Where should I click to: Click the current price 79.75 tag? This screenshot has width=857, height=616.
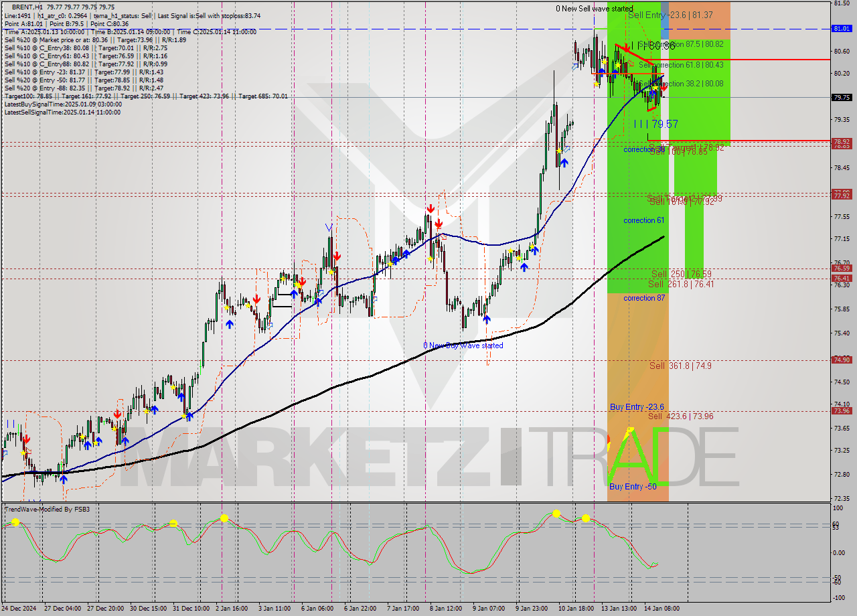click(842, 97)
